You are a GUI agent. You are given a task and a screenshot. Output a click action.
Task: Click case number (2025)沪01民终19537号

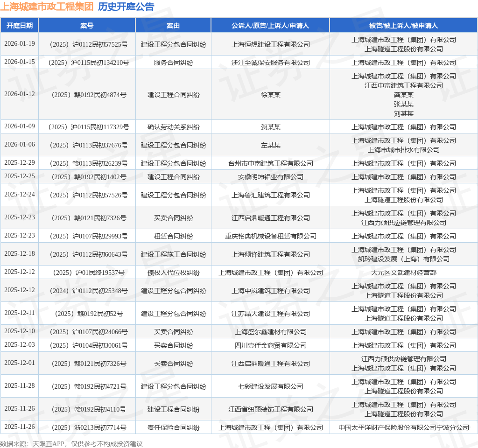coord(87,273)
